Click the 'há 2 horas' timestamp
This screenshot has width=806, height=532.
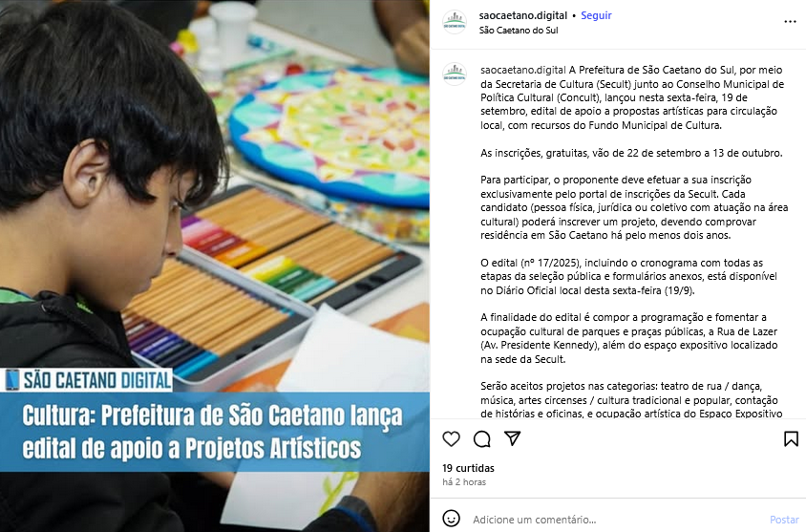coord(464,482)
